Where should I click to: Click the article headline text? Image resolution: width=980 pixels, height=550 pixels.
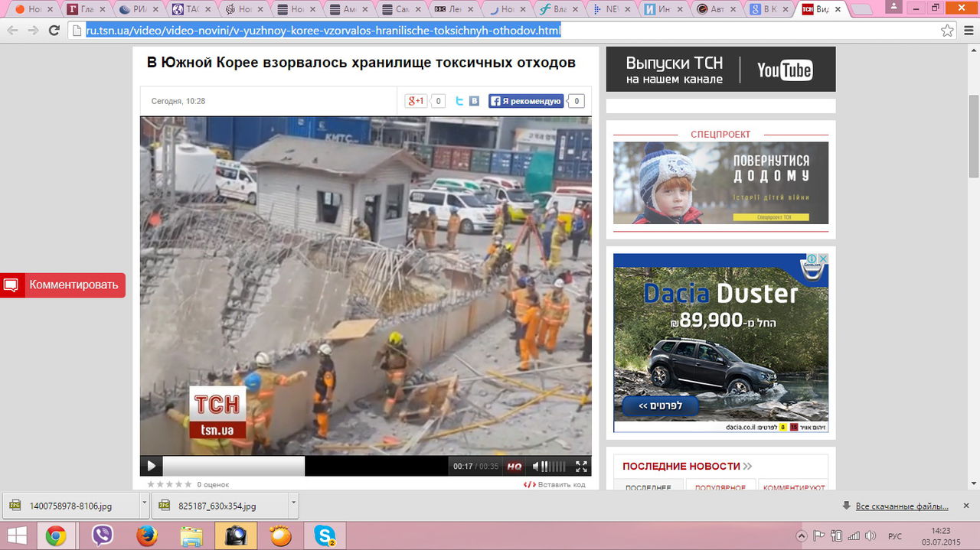[361, 63]
